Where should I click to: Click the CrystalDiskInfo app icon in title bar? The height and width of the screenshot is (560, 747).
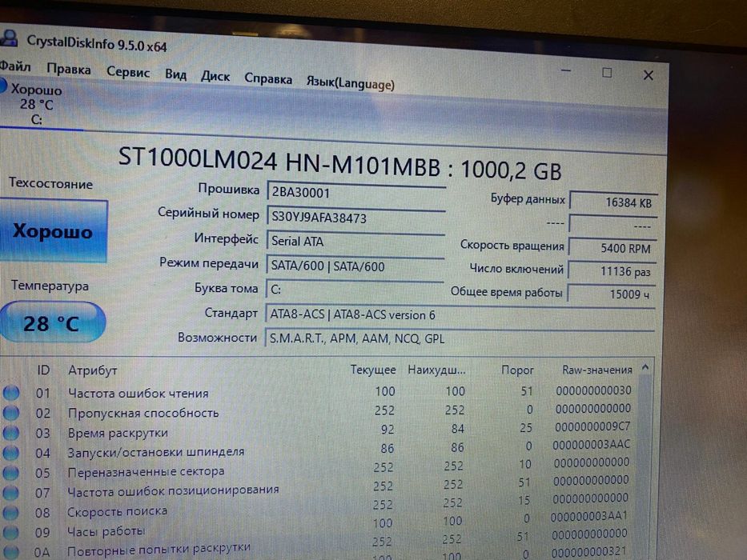[x=9, y=38]
